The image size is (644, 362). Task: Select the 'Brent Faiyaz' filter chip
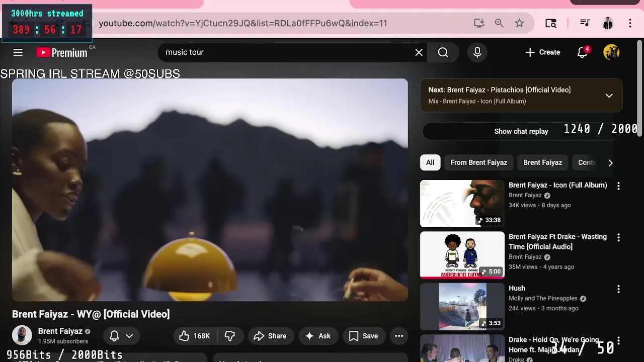(x=542, y=162)
